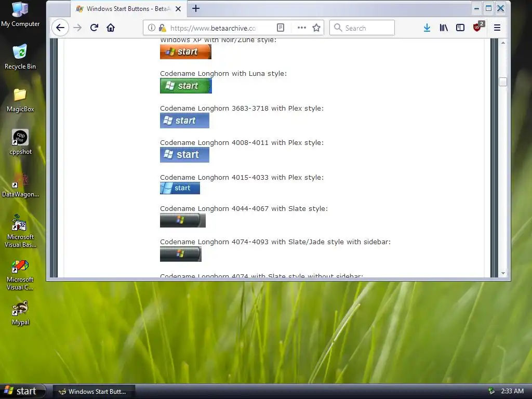Viewport: 532px width, 399px height.
Task: Select the Microsoft Visual Basic shortcut
Action: [x=20, y=231]
